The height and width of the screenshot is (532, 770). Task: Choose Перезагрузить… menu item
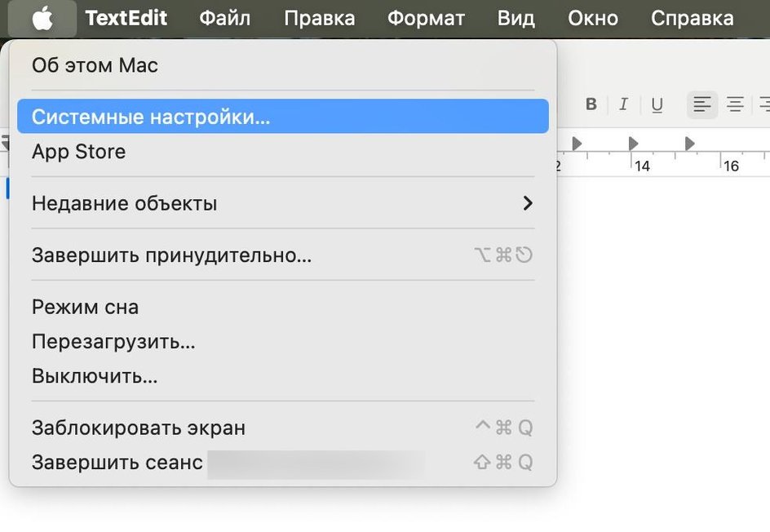[x=283, y=341]
